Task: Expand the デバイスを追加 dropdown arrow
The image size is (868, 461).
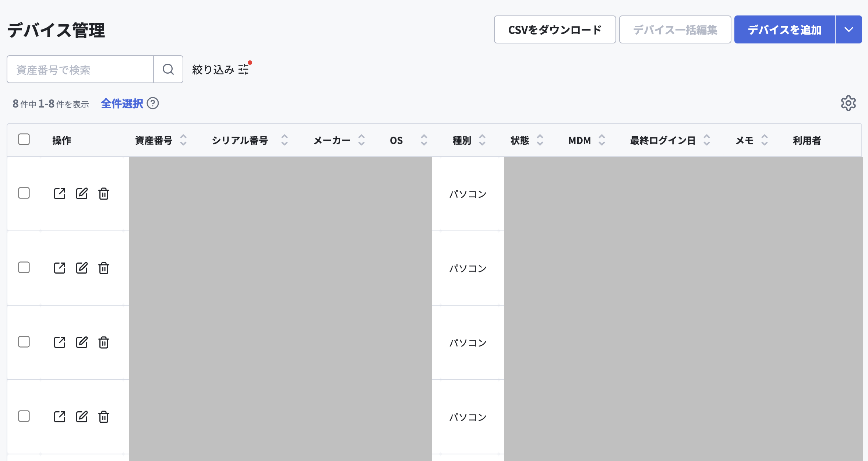Action: [x=849, y=29]
